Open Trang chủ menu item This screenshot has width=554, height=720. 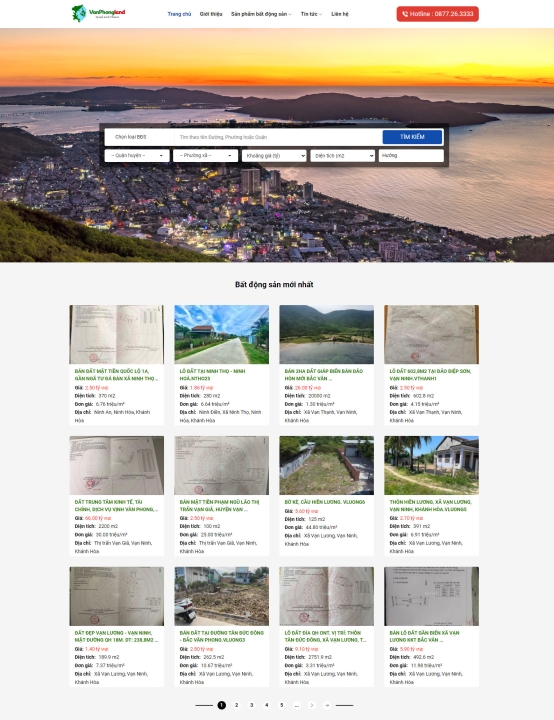[179, 14]
